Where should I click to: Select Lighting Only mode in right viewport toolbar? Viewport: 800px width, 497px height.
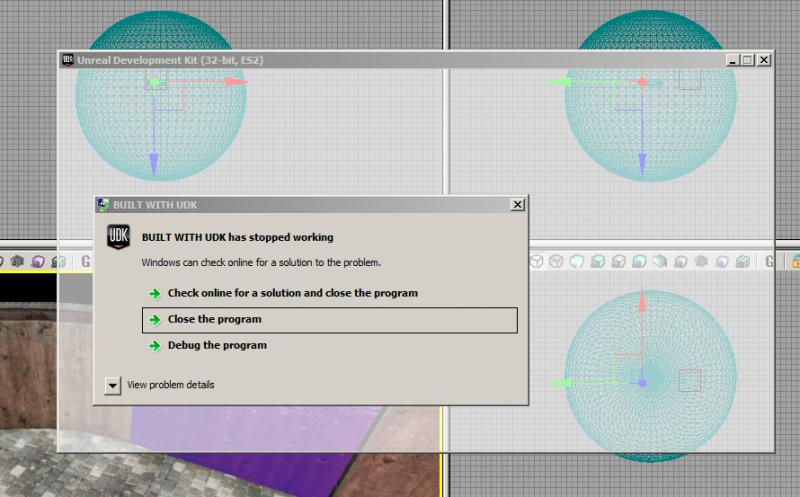[639, 262]
